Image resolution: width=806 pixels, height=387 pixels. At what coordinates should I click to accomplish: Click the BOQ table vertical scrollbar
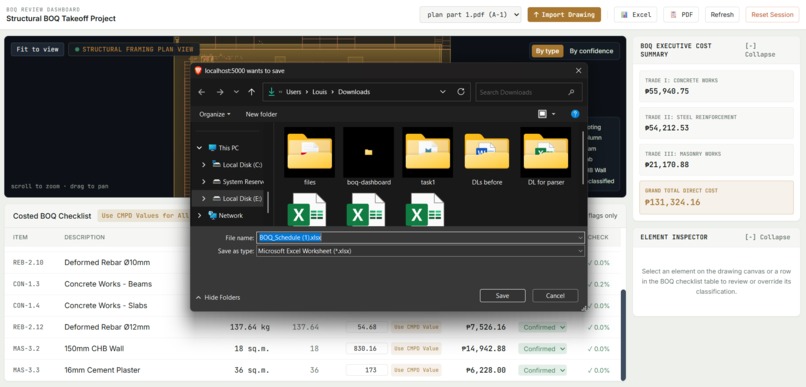tap(624, 335)
